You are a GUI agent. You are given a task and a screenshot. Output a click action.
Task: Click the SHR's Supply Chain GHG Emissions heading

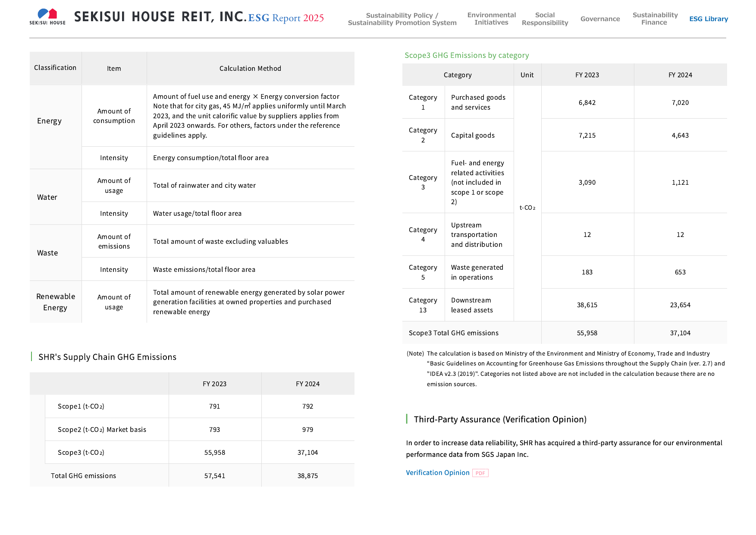tap(107, 357)
